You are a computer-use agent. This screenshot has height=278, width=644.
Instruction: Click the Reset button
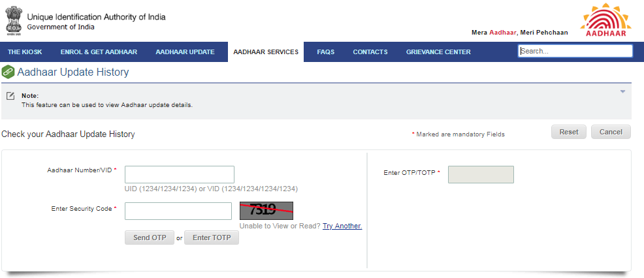pyautogui.click(x=569, y=132)
